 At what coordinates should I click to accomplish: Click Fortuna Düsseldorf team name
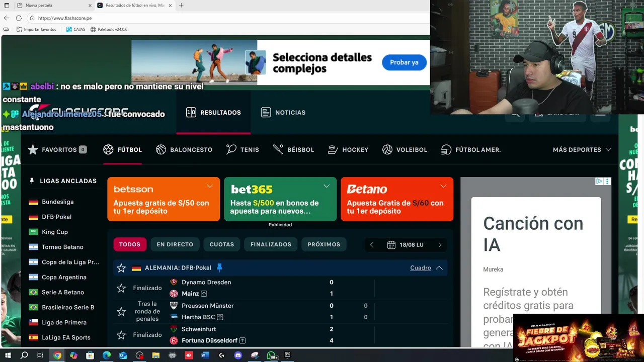coord(209,340)
